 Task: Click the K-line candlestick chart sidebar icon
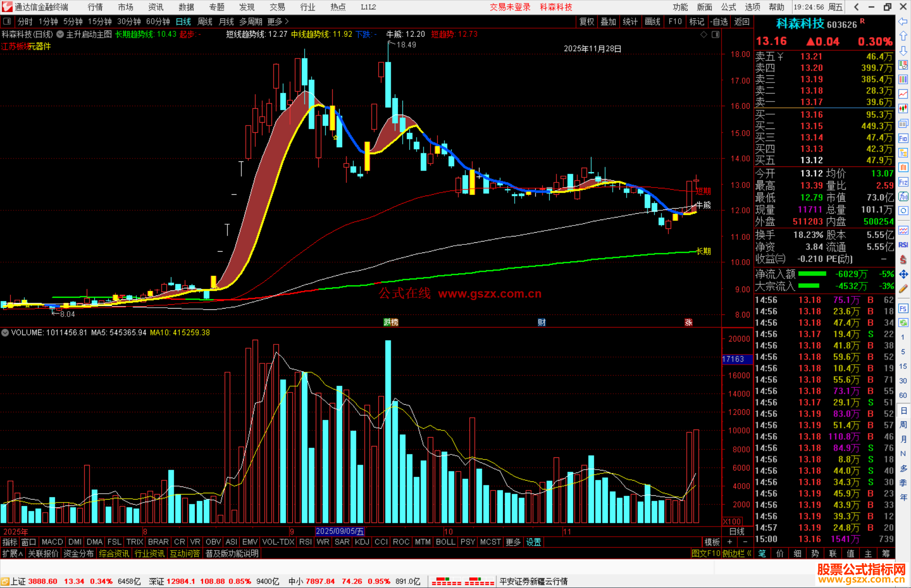[x=903, y=109]
